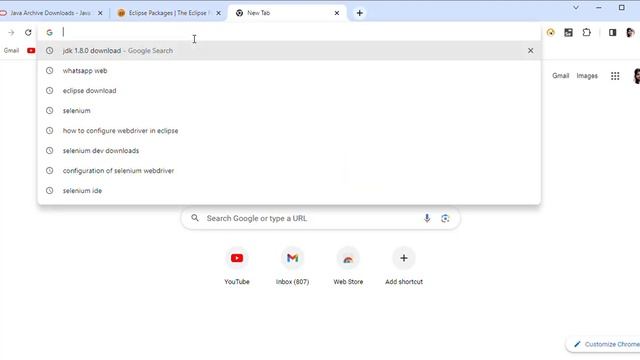Toggle the side panel icon
Screen dimensions: 640x360
point(612,32)
